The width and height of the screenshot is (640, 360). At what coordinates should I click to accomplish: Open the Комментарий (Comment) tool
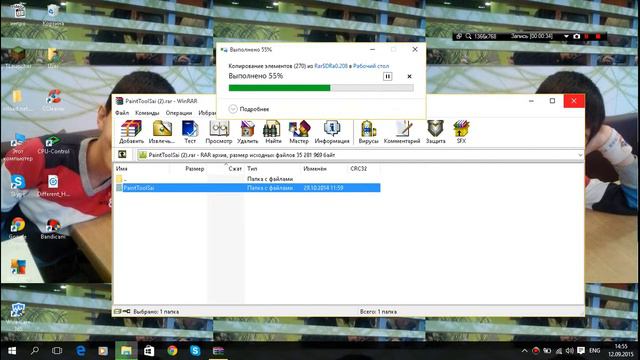coord(402,132)
